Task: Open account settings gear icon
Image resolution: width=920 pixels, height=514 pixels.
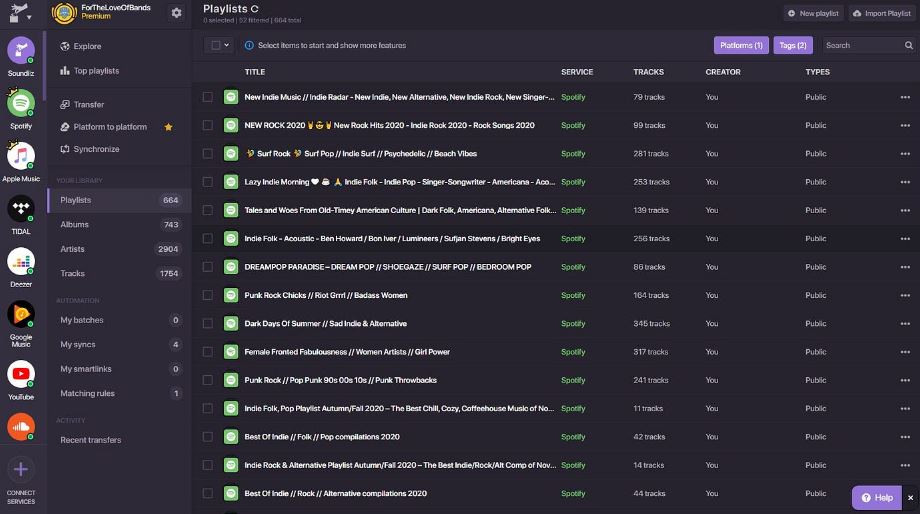Action: tap(176, 13)
